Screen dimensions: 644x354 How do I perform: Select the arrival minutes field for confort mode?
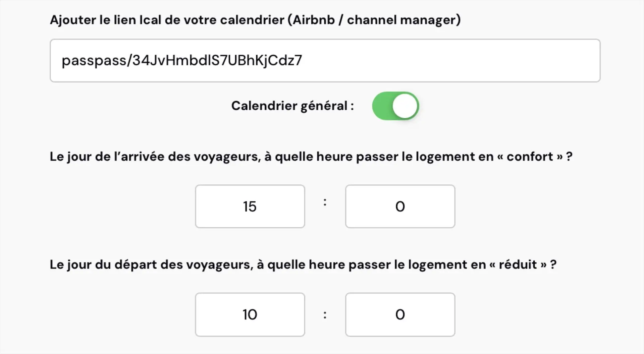[x=400, y=206]
